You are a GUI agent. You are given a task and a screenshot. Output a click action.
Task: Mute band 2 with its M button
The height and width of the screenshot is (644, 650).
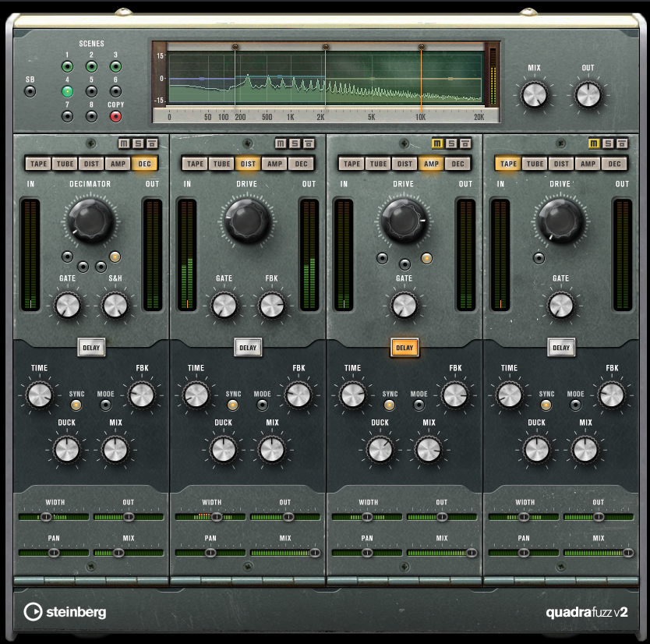coord(281,143)
